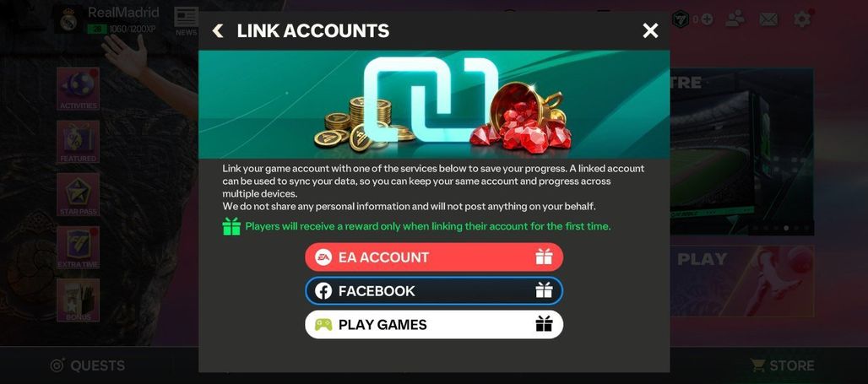The width and height of the screenshot is (868, 384).
Task: Open the News icon
Action: tap(186, 22)
